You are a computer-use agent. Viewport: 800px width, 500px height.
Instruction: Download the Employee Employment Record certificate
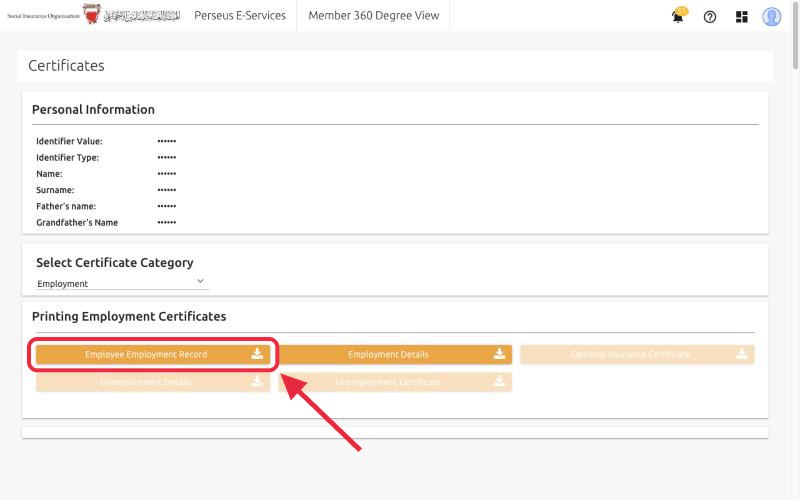point(153,354)
